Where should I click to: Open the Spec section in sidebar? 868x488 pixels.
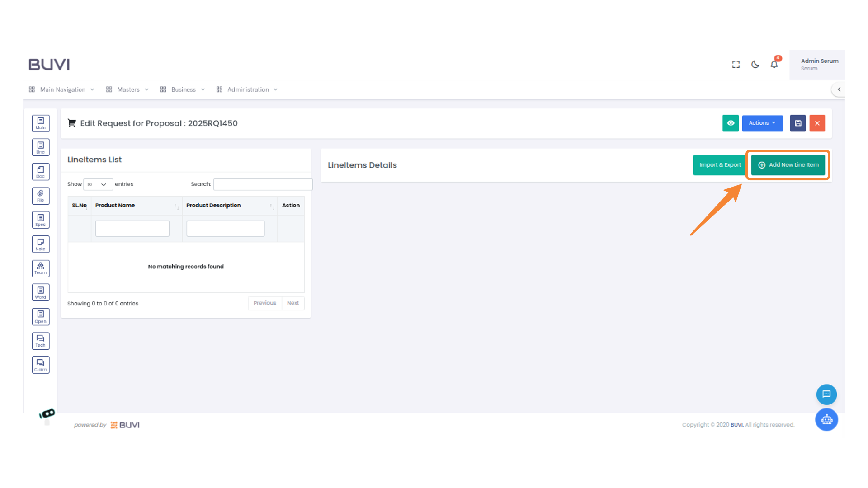coord(41,220)
